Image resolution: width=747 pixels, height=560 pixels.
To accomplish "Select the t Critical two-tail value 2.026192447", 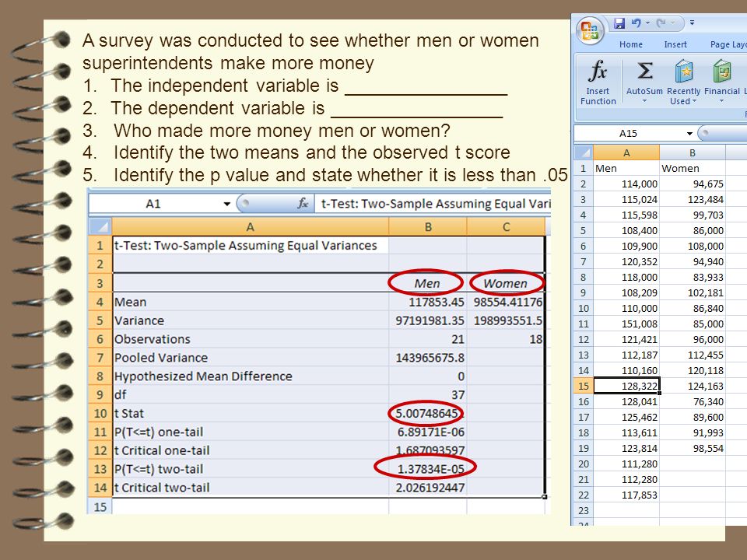I will coord(427,488).
